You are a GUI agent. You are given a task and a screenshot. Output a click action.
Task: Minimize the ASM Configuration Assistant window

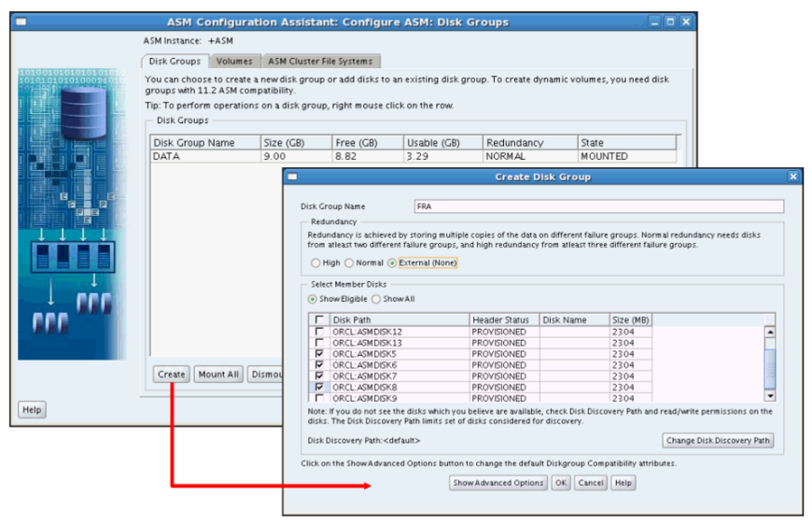[x=655, y=21]
